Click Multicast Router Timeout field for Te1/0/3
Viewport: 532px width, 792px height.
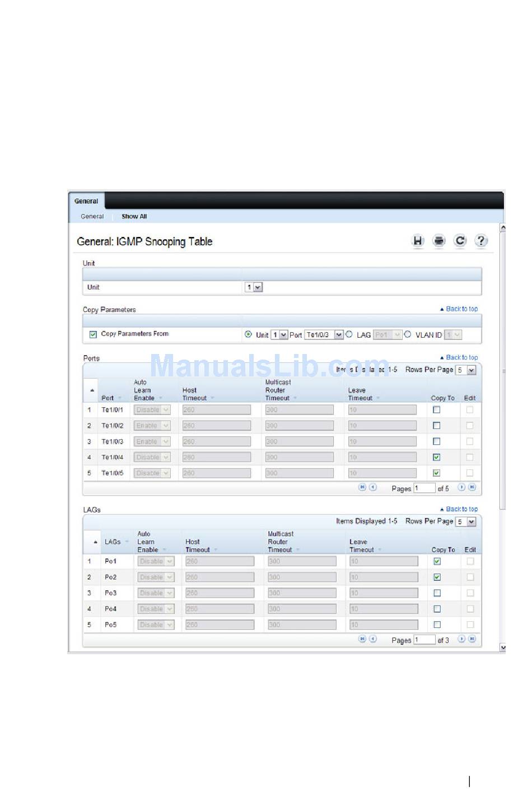300,441
